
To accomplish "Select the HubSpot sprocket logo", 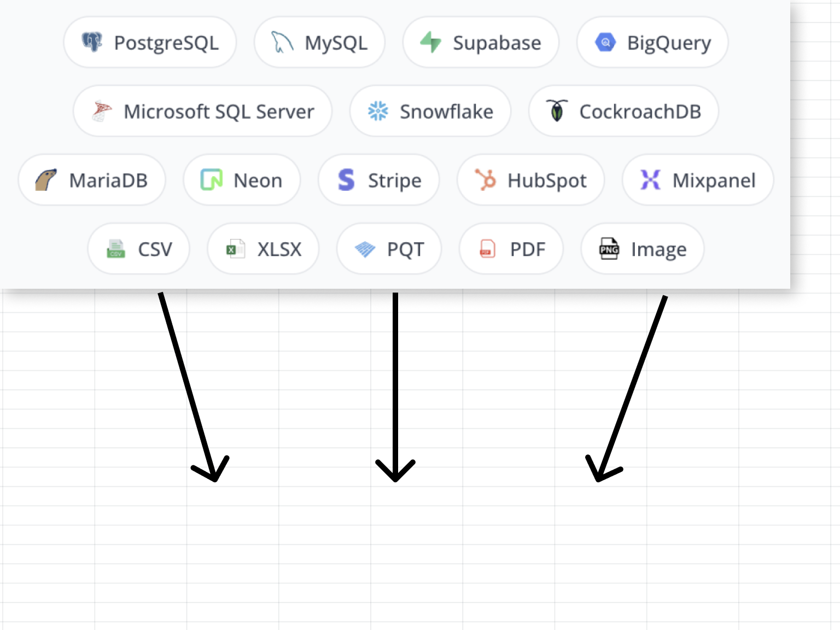I will point(487,180).
